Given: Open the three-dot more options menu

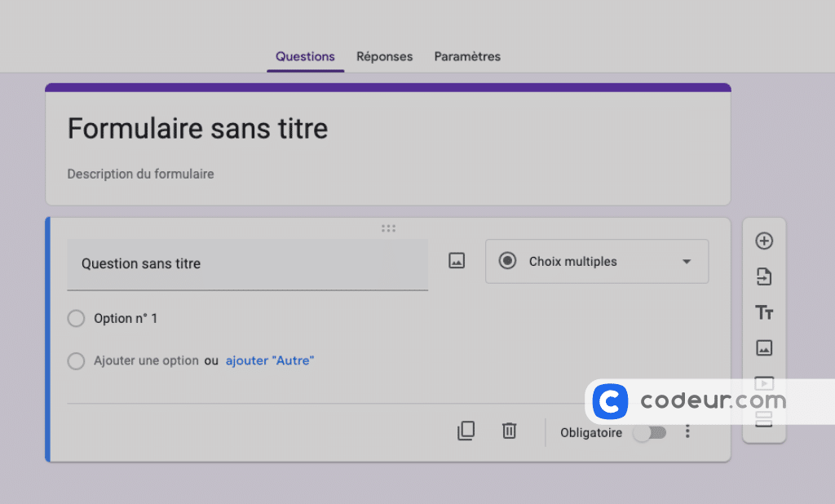Looking at the screenshot, I should [687, 431].
